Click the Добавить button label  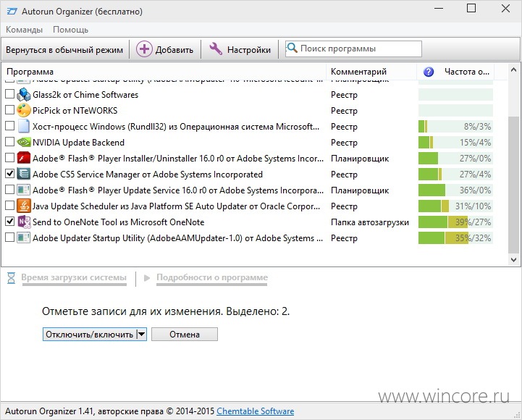tap(174, 50)
